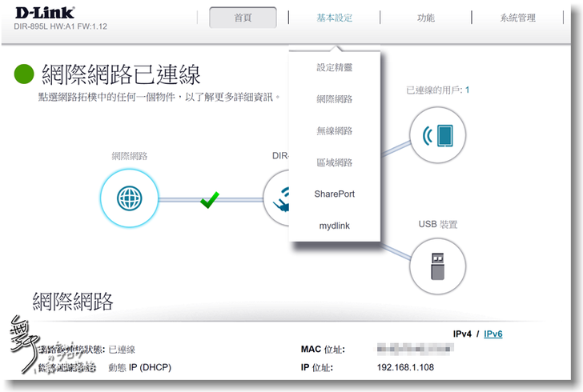Click the Internet globe icon in topology
The height and width of the screenshot is (392, 583).
coord(129,199)
